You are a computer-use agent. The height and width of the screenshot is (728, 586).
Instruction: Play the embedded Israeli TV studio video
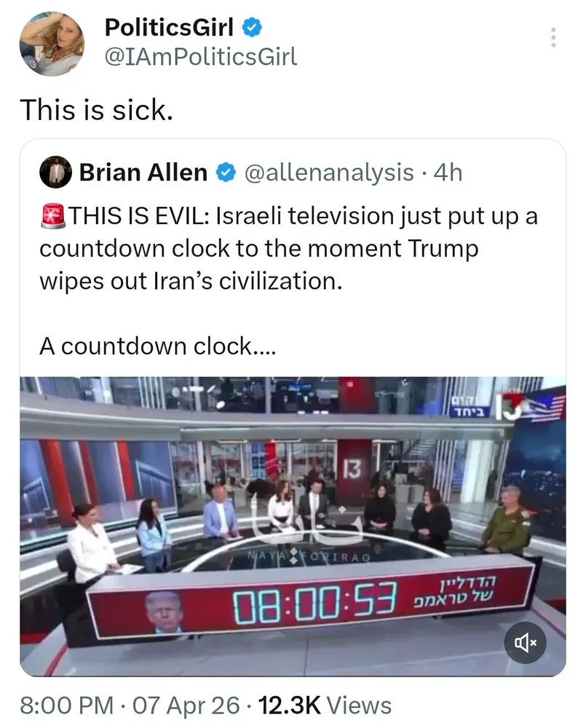293,526
